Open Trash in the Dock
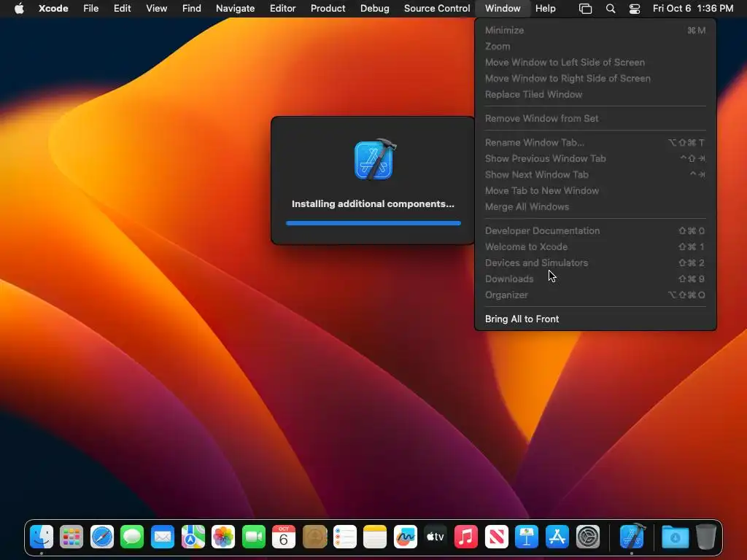Viewport: 747px width, 560px height. pos(706,537)
